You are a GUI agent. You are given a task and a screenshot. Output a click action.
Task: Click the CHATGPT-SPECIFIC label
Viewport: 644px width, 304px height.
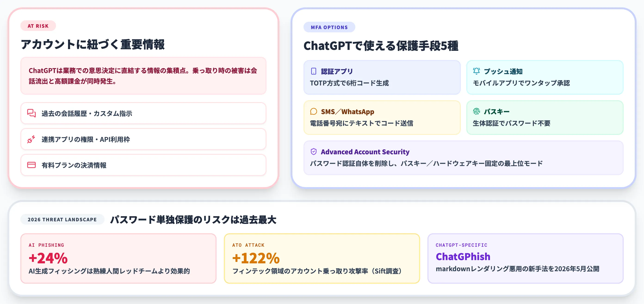click(461, 245)
